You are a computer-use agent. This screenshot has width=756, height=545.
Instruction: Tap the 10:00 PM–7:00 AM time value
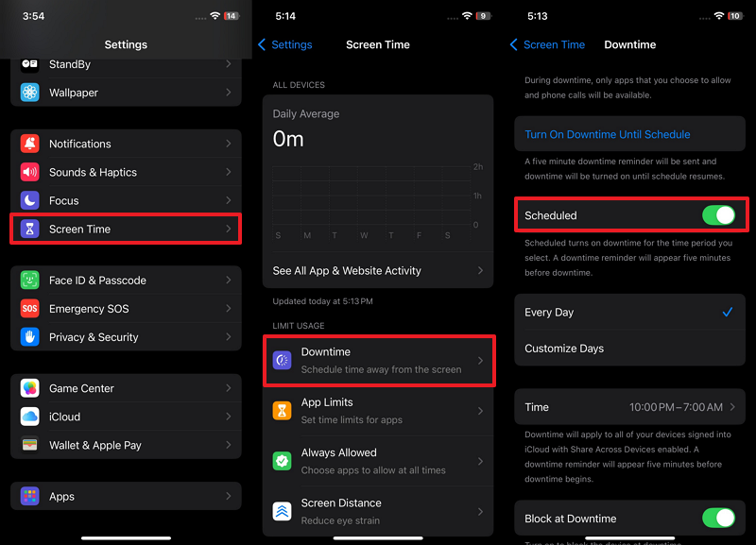[676, 407]
